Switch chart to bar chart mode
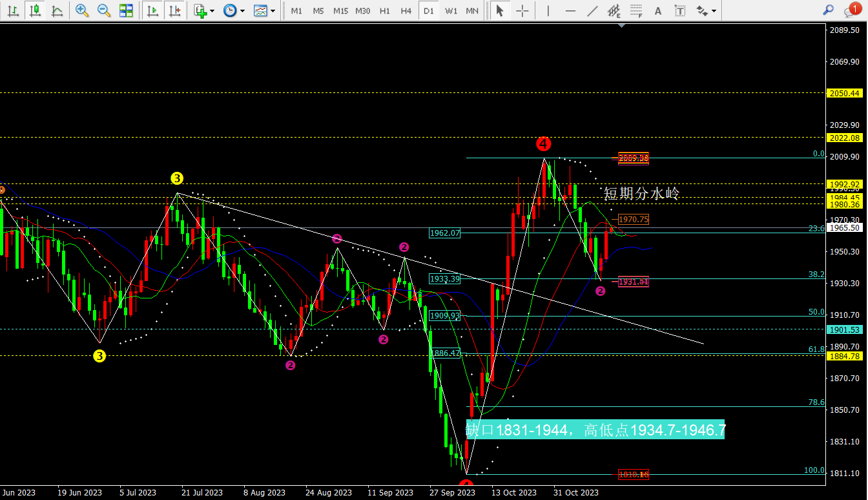The height and width of the screenshot is (500, 868). [12, 10]
